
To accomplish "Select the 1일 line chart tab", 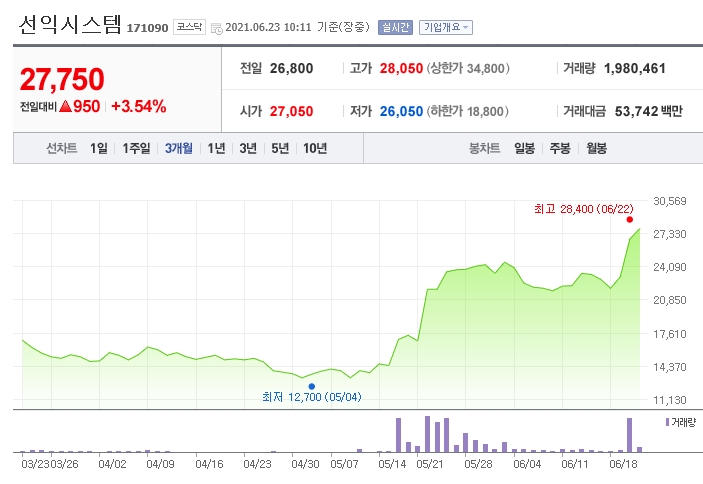I will [x=99, y=148].
